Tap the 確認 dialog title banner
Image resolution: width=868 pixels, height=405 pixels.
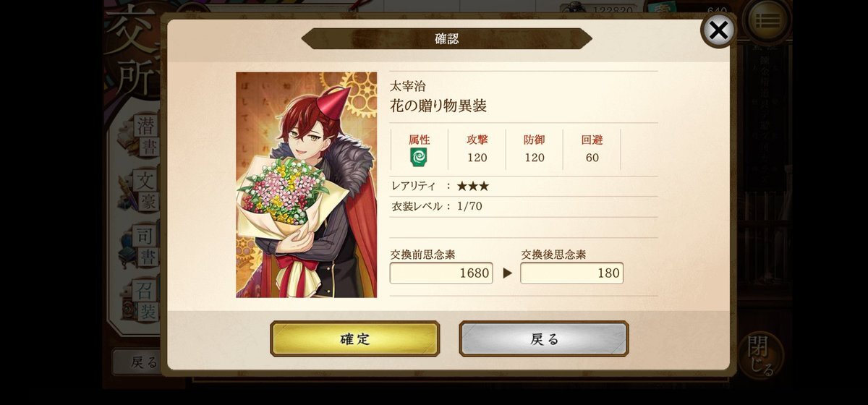tap(446, 38)
